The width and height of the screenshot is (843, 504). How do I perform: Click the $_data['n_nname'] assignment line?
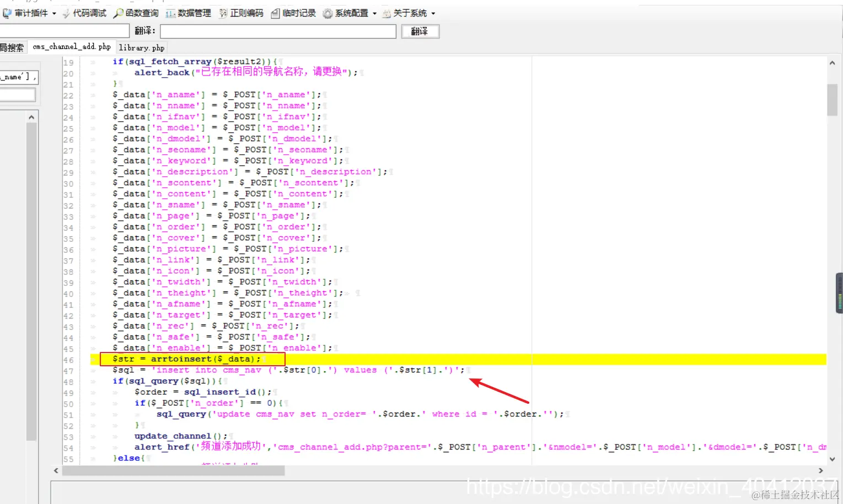217,106
